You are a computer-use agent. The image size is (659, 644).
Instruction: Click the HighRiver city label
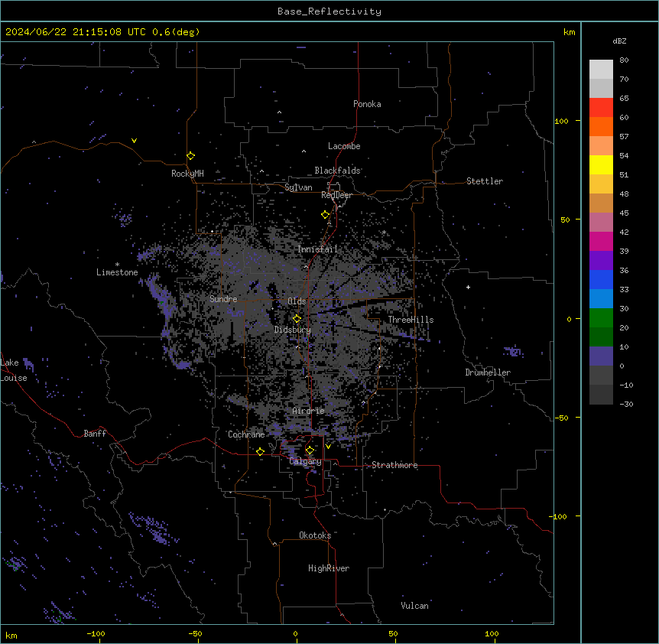click(329, 568)
